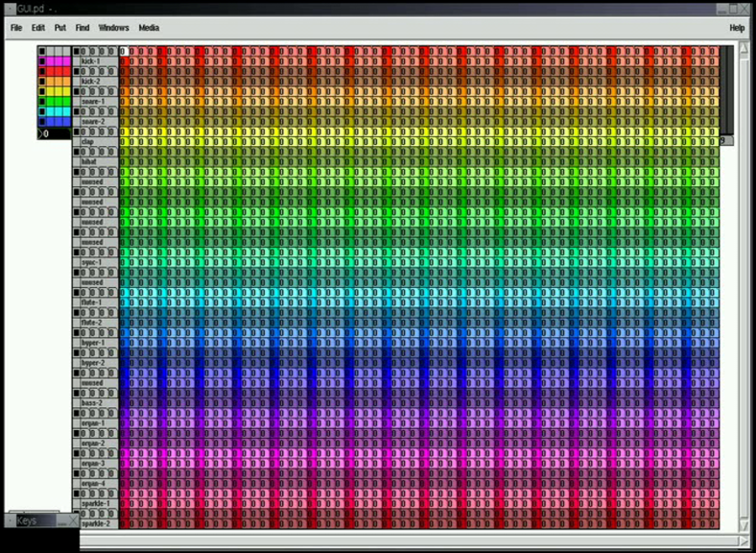Viewport: 756px width, 553px height.
Task: Open the Windows menu
Action: click(x=114, y=28)
